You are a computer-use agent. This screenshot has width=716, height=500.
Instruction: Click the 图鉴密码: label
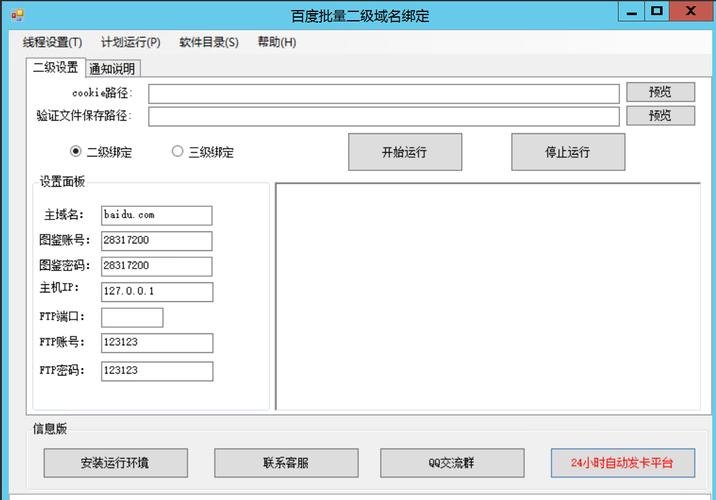click(64, 265)
